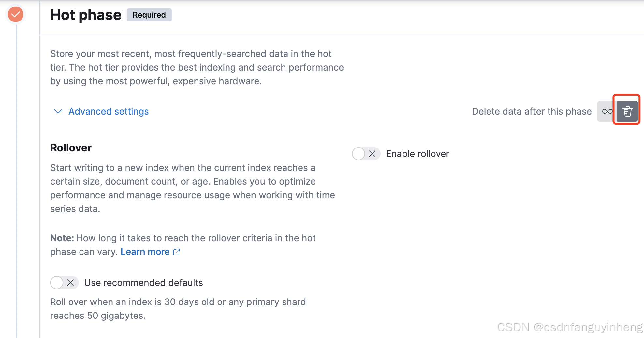Click the Use recommended defaults label text
The height and width of the screenshot is (338, 644).
coord(143,283)
